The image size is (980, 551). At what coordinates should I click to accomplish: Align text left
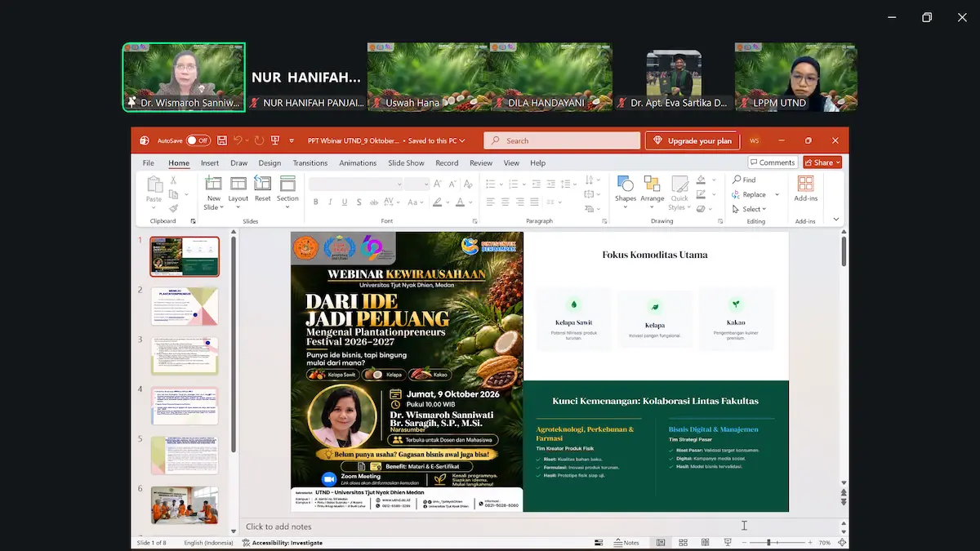point(490,202)
